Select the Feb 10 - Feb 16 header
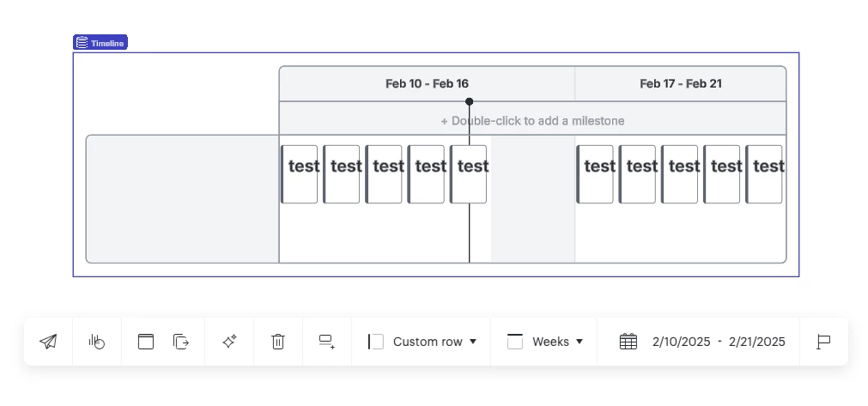Image resolution: width=868 pixels, height=406 pixels. click(427, 84)
